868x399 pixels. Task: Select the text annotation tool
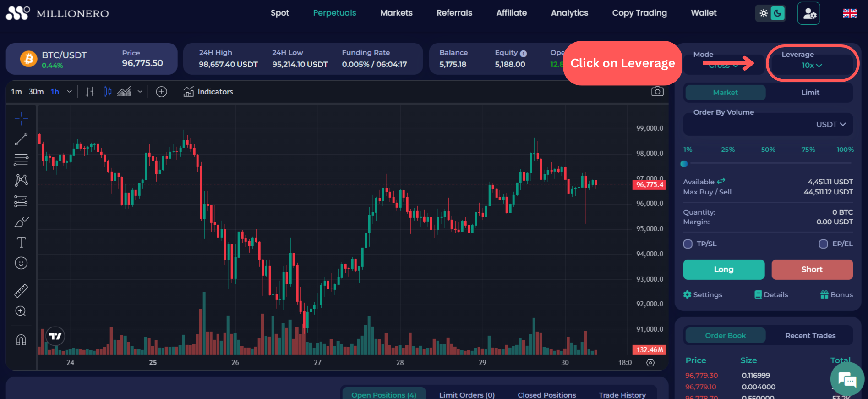[x=21, y=242]
